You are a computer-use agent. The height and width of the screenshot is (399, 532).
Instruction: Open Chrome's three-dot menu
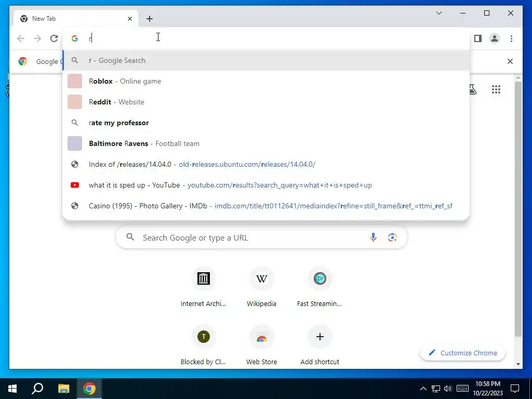tap(511, 38)
